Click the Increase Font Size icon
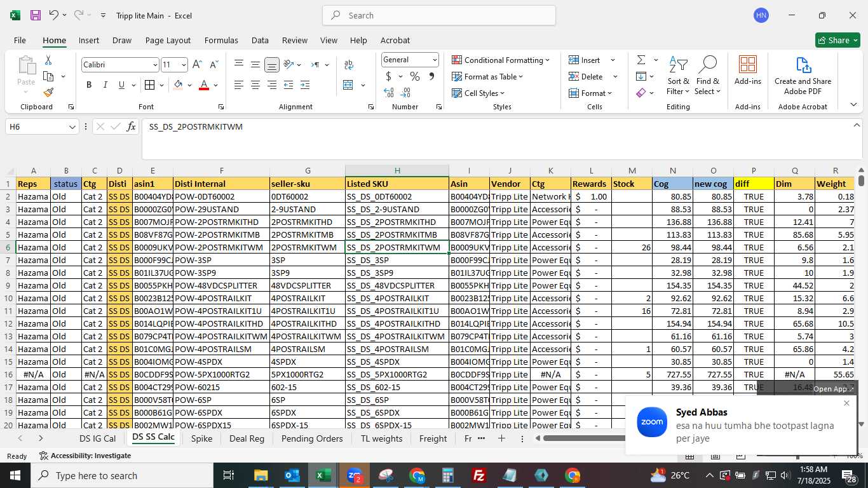868x488 pixels. 197,64
